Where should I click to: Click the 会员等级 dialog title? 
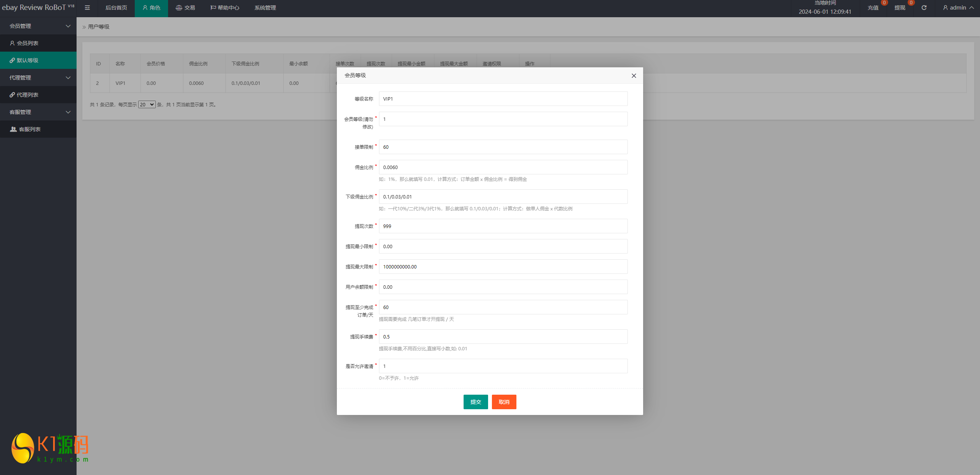(x=355, y=75)
